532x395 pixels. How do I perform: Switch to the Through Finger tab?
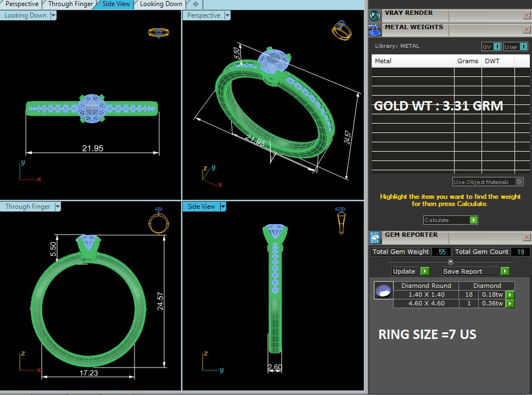(70, 4)
